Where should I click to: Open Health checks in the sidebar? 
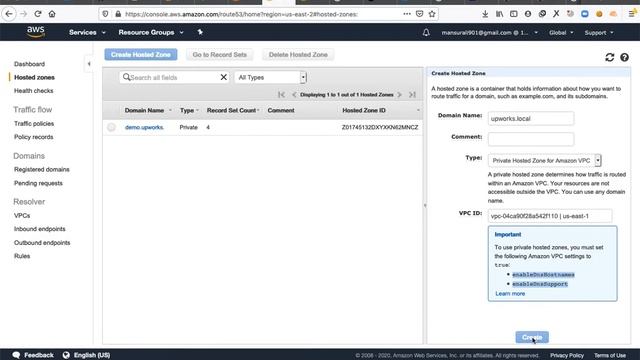(33, 91)
